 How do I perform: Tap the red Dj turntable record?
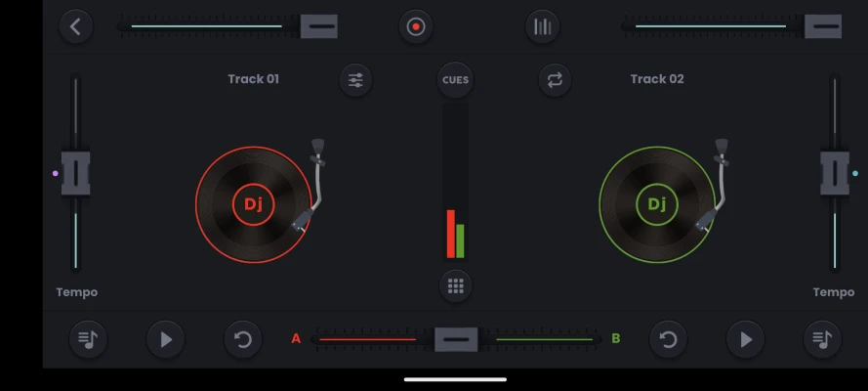coord(254,204)
